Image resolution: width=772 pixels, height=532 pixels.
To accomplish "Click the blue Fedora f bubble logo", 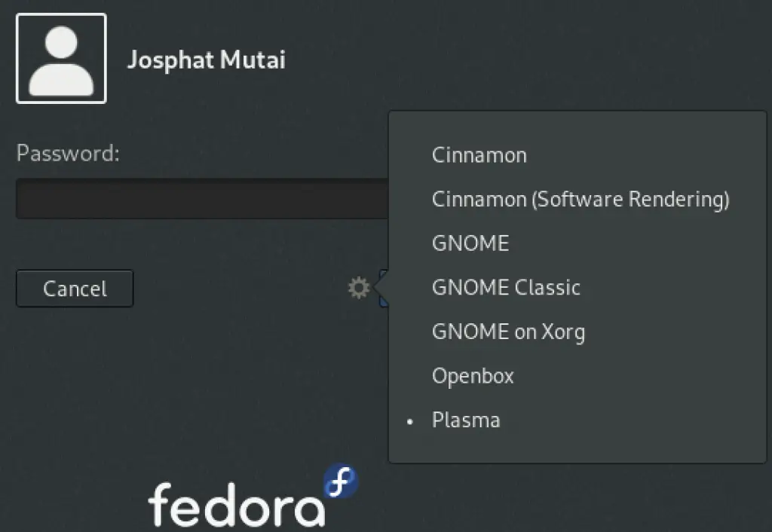I will click(341, 480).
